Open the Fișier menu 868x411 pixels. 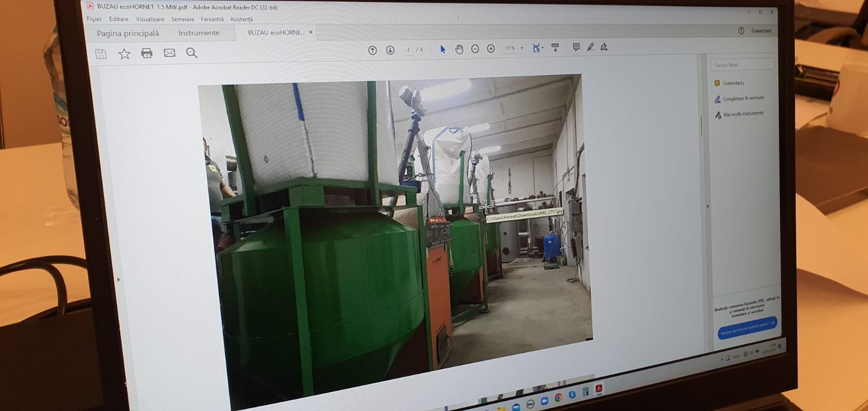point(94,19)
